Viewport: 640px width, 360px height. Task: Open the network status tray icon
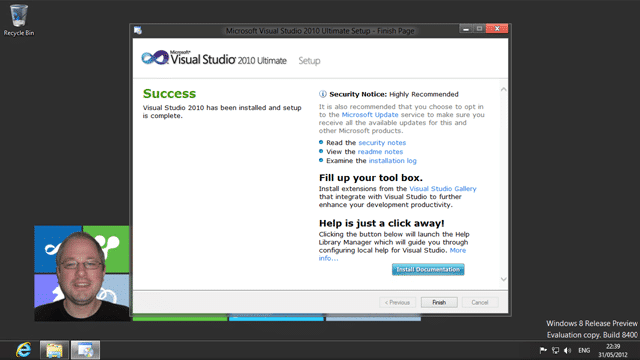coord(555,350)
